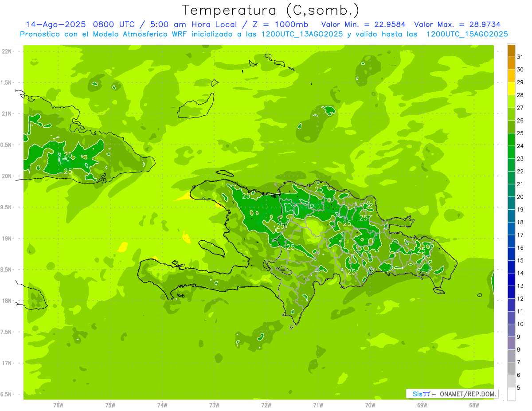Viewport: 532px width, 411px height.
Task: Click the title 'Temperatura (C,somb.)'
Action: click(270, 10)
